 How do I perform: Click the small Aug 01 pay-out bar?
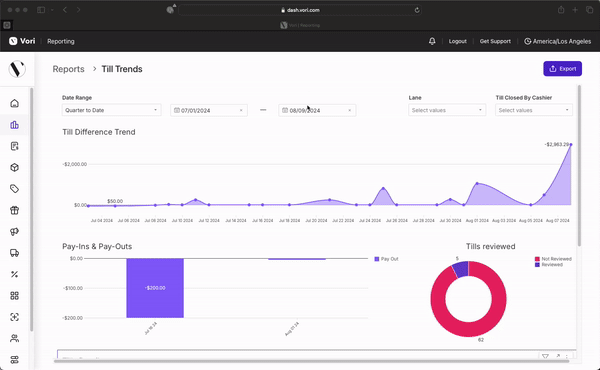[297, 259]
